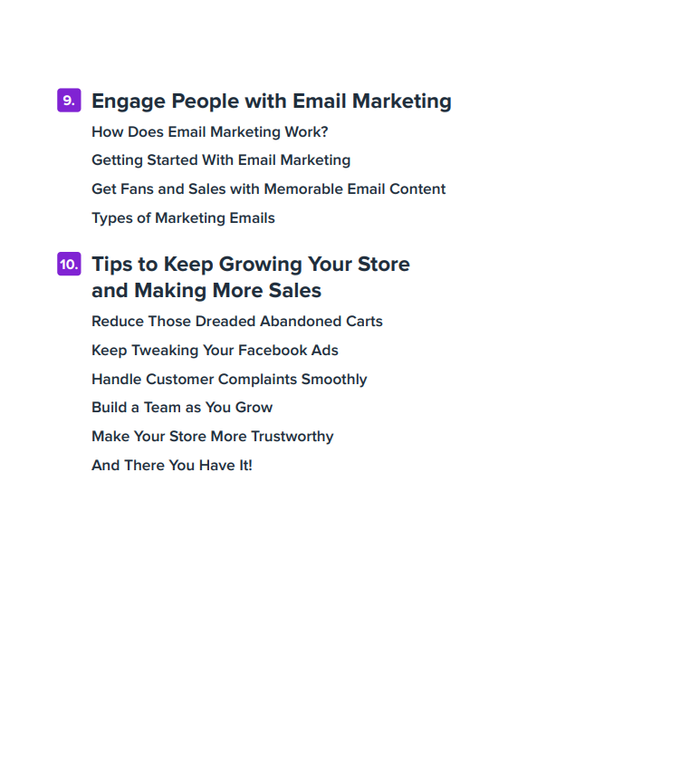Select the Types of Marketing Emails entry
Image resolution: width=700 pixels, height=781 pixels.
point(183,218)
